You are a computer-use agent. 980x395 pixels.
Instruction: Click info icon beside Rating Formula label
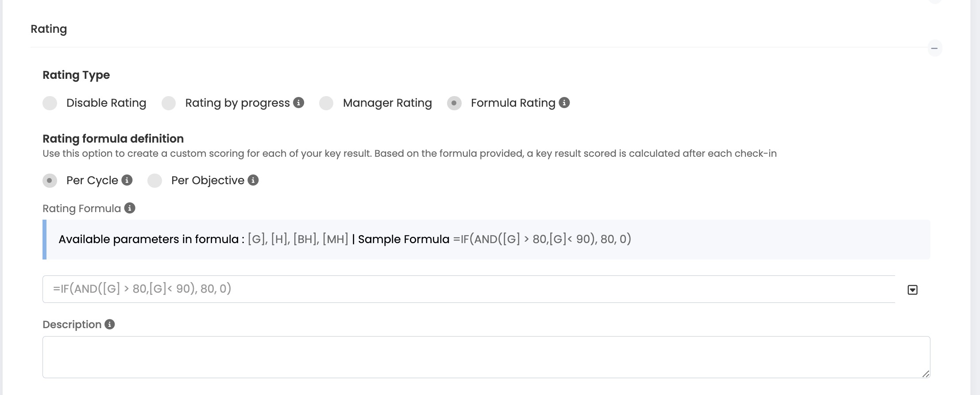point(130,208)
